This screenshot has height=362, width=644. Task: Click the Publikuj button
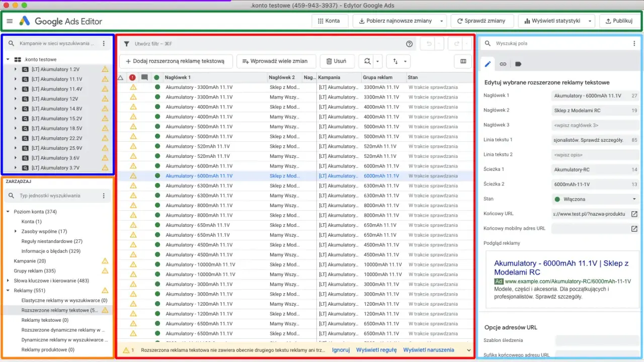(619, 21)
